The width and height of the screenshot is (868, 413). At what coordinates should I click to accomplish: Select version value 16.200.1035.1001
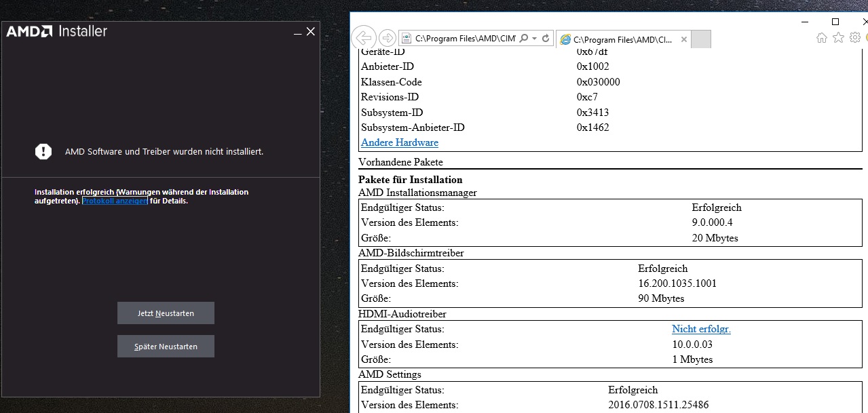[677, 283]
